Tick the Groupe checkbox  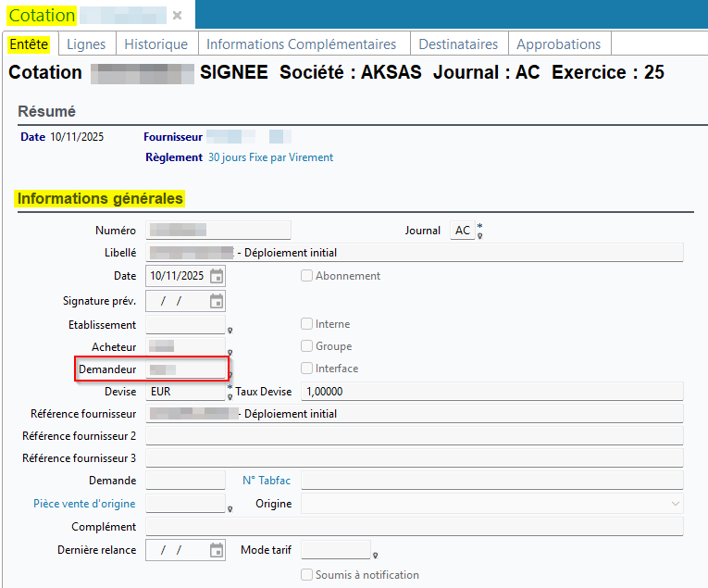pyautogui.click(x=306, y=346)
